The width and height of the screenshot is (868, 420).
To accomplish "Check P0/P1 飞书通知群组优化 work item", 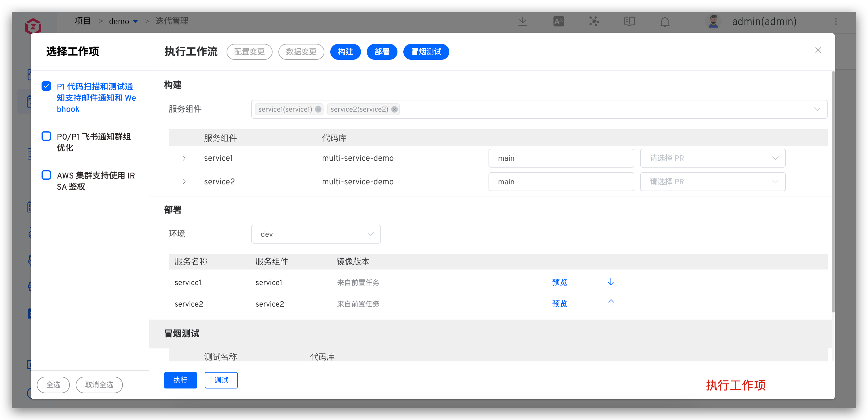I will (46, 136).
